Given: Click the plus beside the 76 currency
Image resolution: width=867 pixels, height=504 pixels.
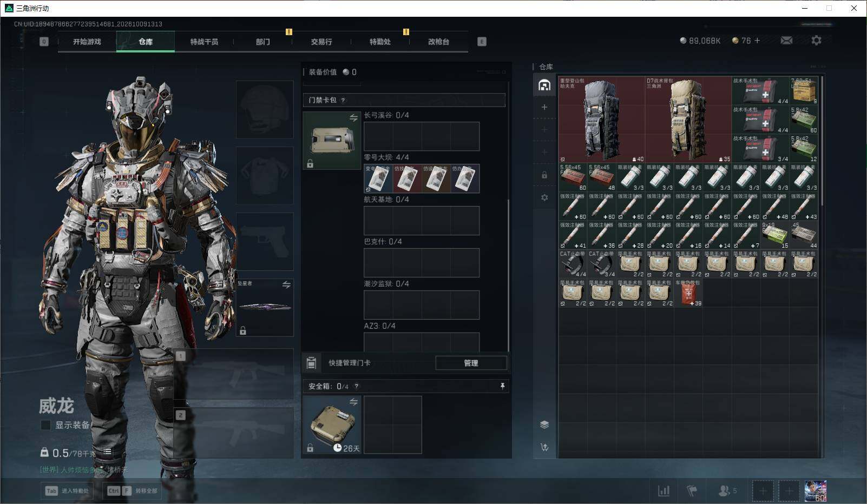Looking at the screenshot, I should [757, 41].
